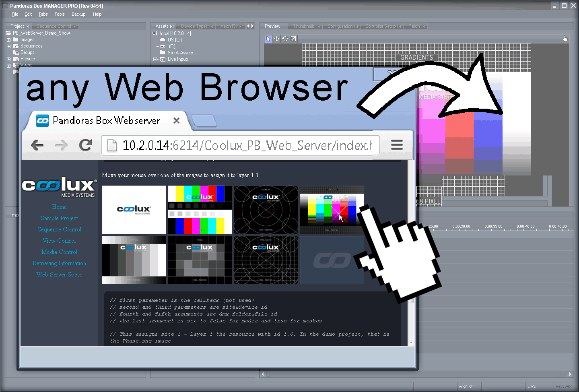Switch to the Controller Setup tab
Screen dimensions: 579x392
tap(381, 26)
